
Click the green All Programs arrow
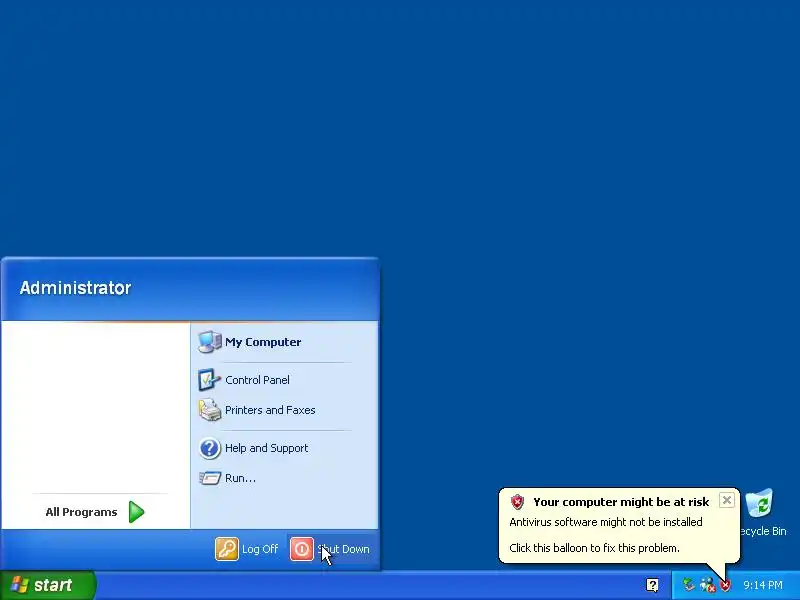click(x=136, y=512)
